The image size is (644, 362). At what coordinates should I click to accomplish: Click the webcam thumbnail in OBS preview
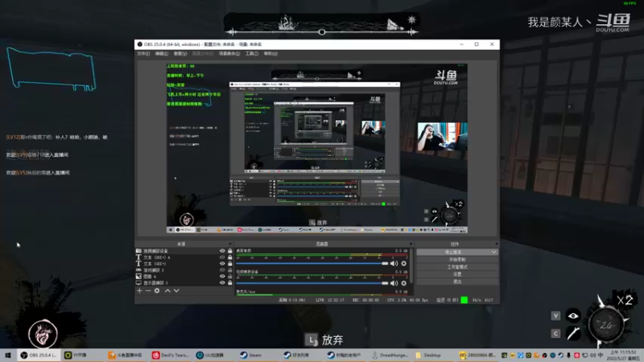[x=442, y=136]
